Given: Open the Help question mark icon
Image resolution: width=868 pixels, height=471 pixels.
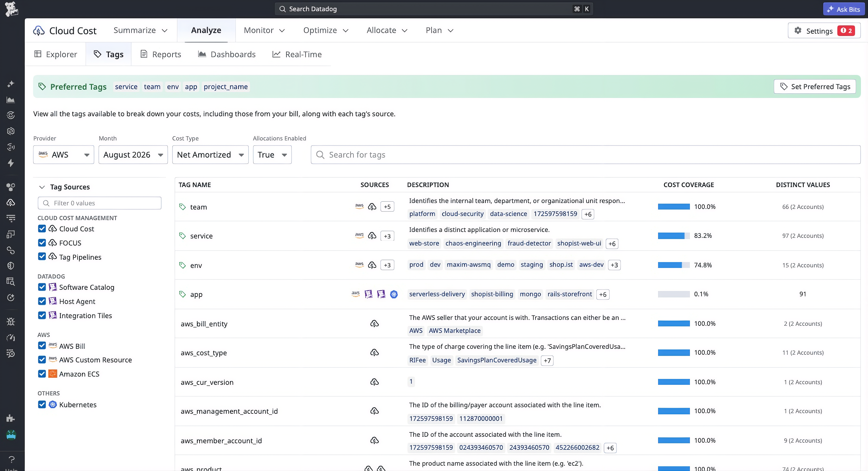Looking at the screenshot, I should tap(11, 459).
